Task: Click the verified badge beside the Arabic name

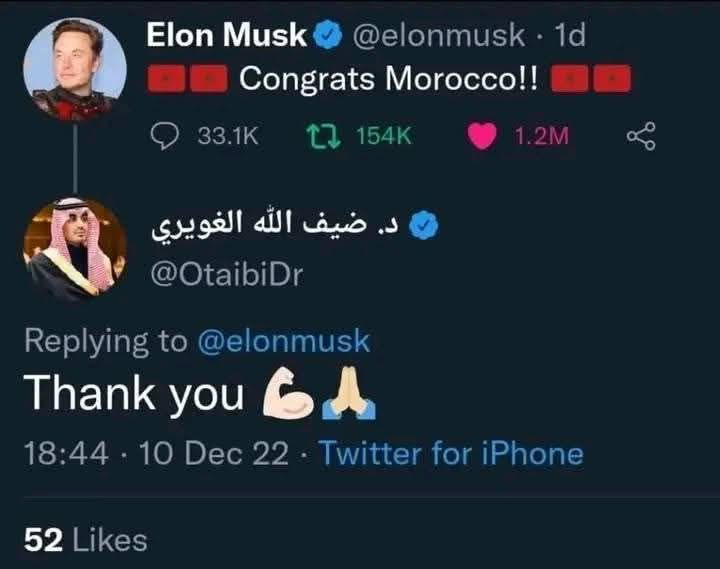Action: point(426,227)
